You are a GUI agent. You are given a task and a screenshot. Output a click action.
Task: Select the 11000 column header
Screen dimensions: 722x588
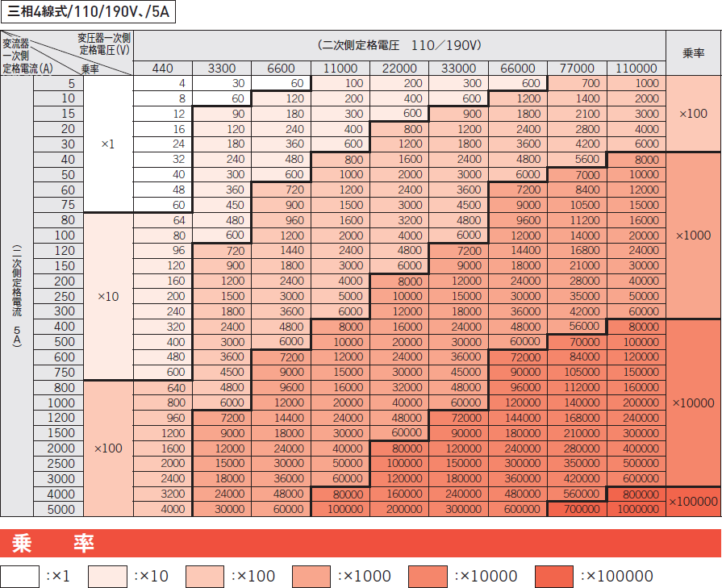340,69
